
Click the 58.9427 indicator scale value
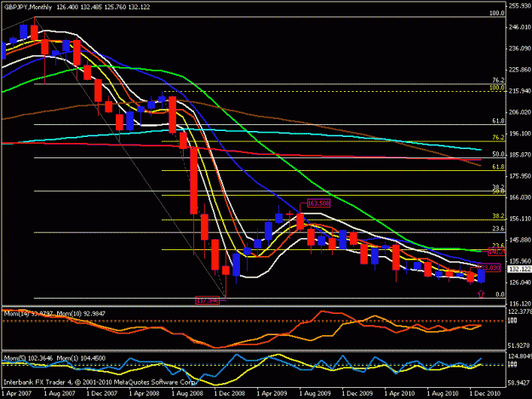pos(518,383)
